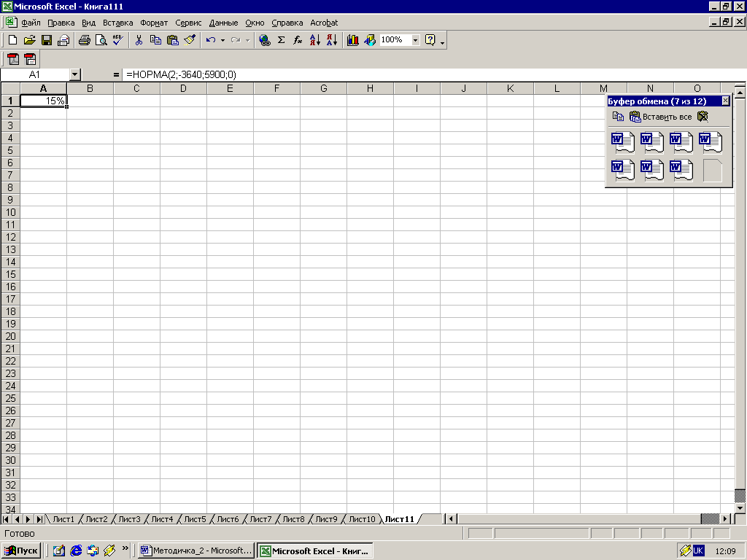Click cell A1 showing 15%

click(x=43, y=101)
